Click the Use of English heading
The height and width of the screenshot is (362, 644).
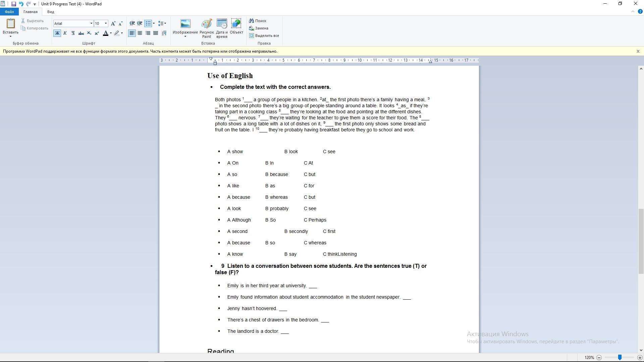coord(230,76)
